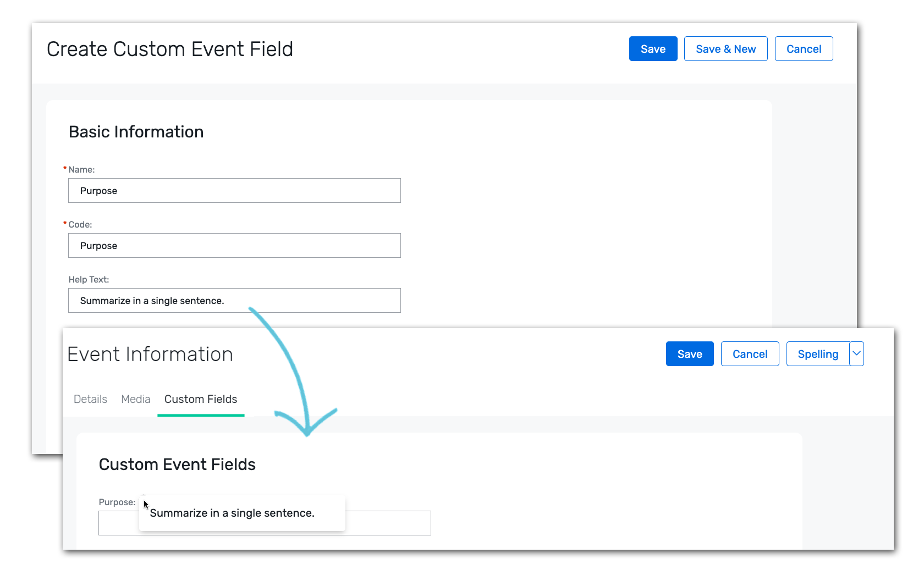Cancel the Event Information edits
The width and height of the screenshot is (924, 575).
(x=750, y=353)
